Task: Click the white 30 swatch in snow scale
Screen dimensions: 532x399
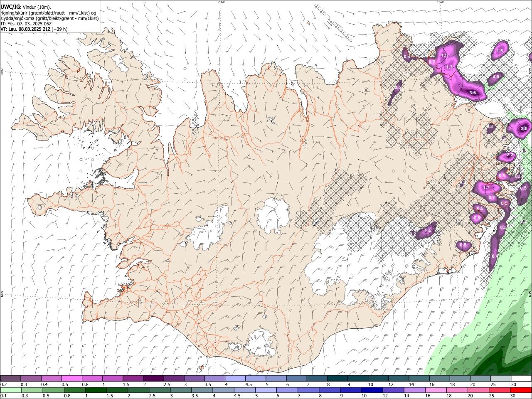Action: 521,379
